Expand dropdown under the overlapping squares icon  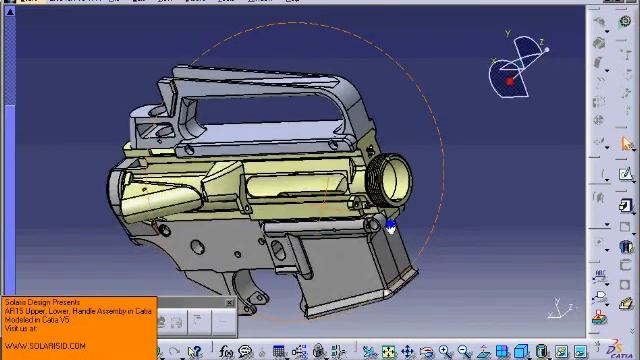(633, 213)
